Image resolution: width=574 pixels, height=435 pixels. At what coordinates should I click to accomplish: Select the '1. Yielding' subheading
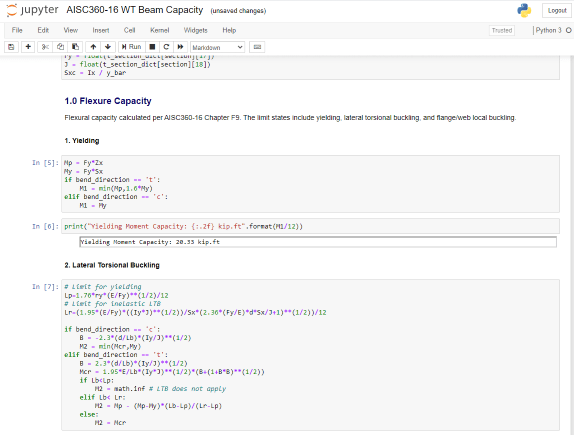[82, 141]
